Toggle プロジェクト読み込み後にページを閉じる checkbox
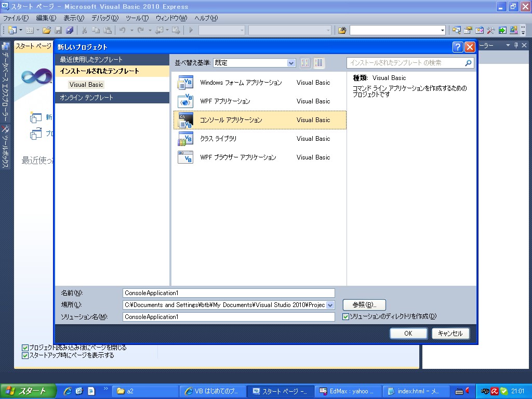 click(25, 348)
